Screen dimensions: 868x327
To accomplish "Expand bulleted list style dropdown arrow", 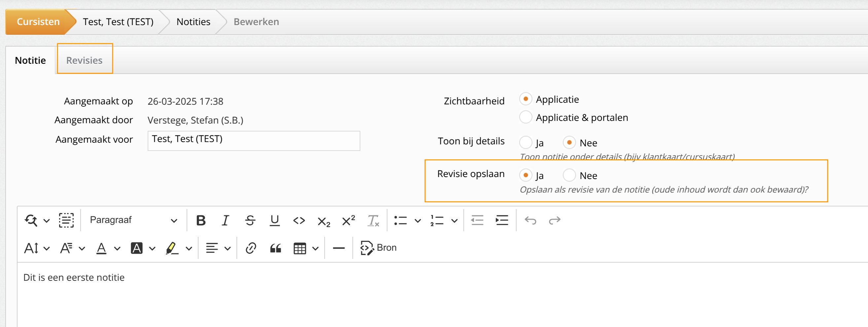I will (417, 221).
